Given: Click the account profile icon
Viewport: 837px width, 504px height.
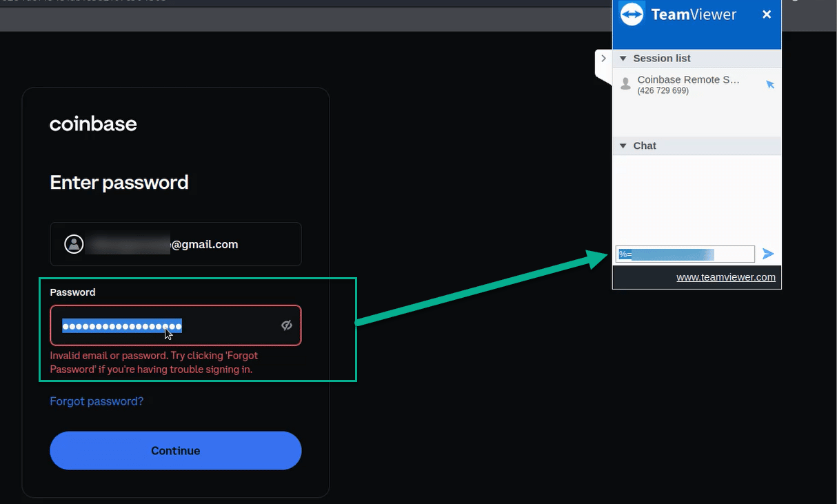Looking at the screenshot, I should click(x=74, y=244).
